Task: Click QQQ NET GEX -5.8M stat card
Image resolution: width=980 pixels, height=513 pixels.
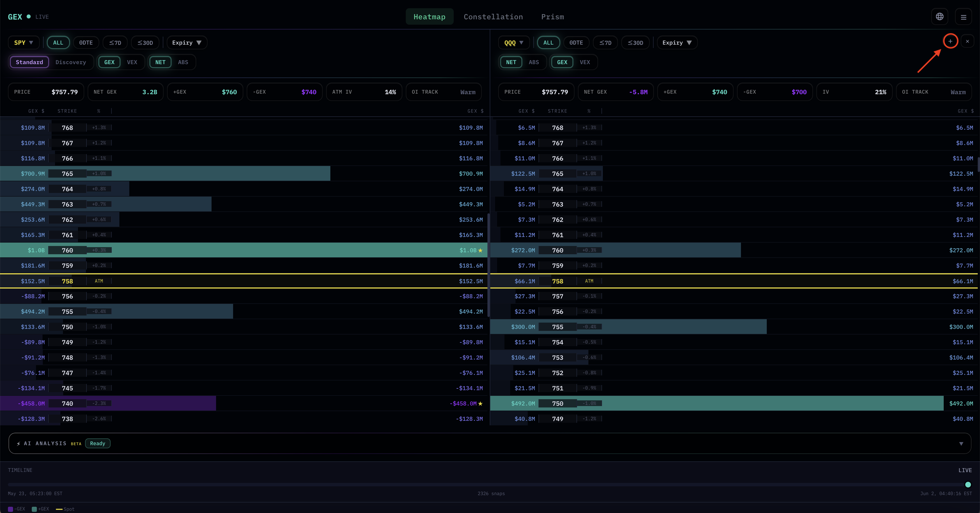Action: click(616, 92)
